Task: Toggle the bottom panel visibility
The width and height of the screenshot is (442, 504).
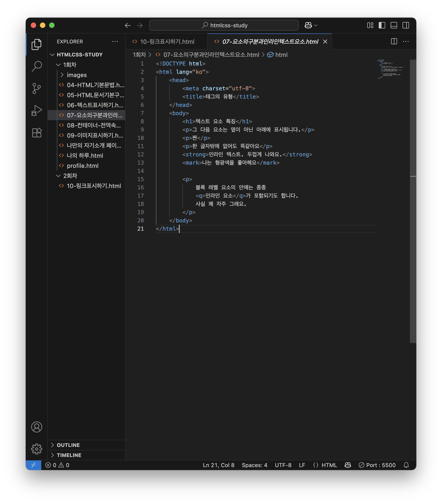Action: pyautogui.click(x=394, y=25)
